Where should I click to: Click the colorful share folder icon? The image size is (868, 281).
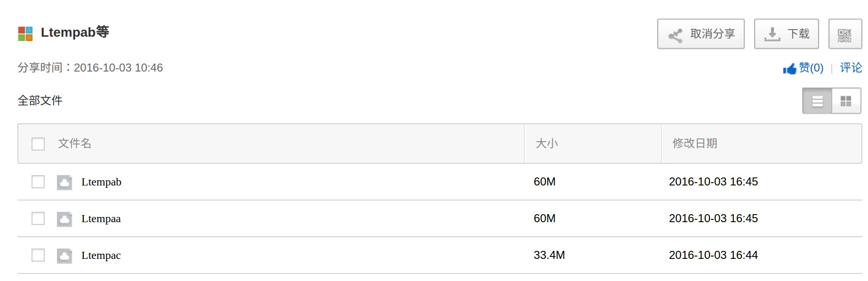click(x=25, y=33)
